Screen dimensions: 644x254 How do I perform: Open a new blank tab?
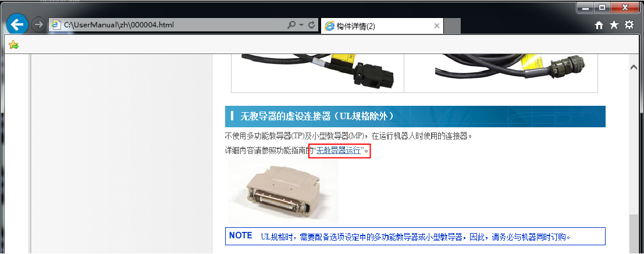pyautogui.click(x=452, y=26)
